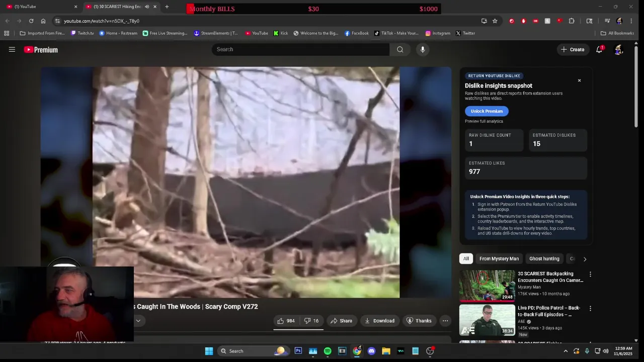Click the page vertical scrollbar

(x=636, y=85)
